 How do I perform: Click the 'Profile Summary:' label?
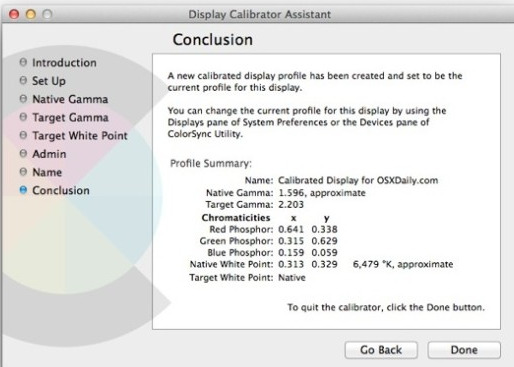[211, 164]
